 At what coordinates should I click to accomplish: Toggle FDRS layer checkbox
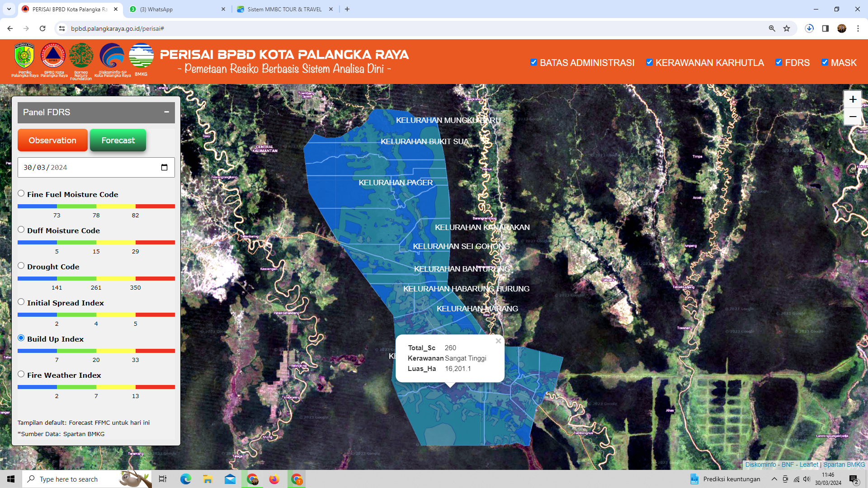coord(779,62)
